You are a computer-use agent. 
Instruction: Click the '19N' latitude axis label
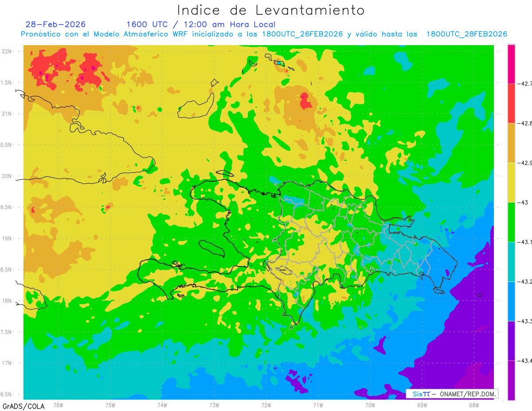click(x=7, y=239)
